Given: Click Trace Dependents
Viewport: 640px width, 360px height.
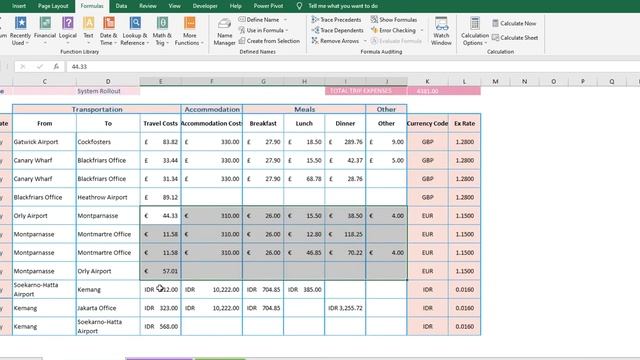Looking at the screenshot, I should [338, 30].
